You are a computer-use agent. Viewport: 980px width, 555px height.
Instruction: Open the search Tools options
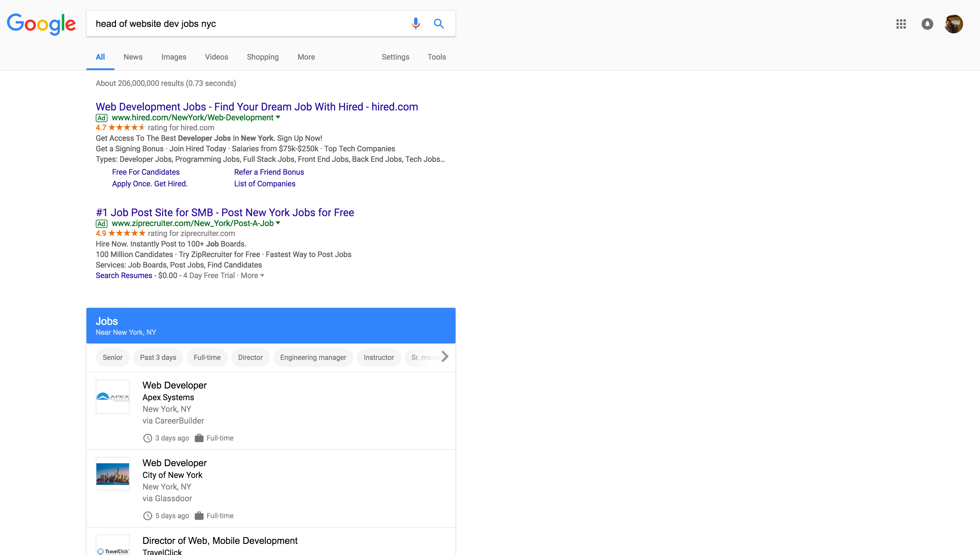[437, 57]
